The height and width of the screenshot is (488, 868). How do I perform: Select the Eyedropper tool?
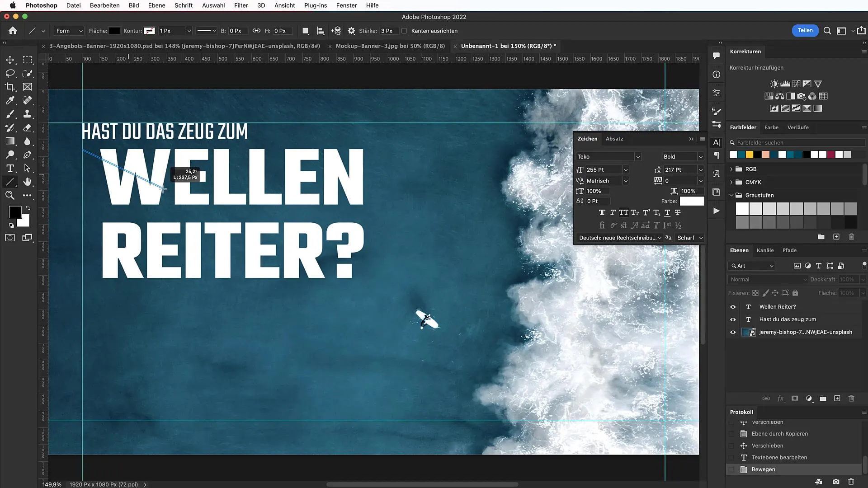(10, 100)
